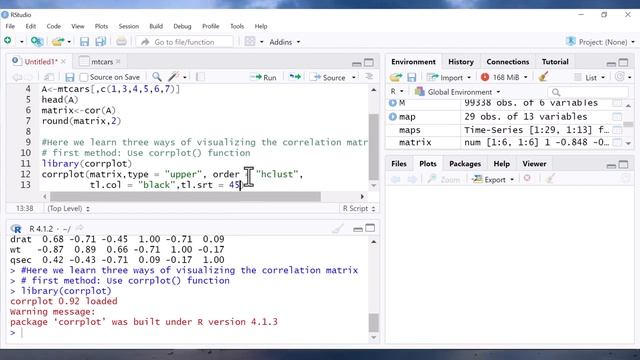View the map data frame table icon
640x360 pixels.
[617, 117]
